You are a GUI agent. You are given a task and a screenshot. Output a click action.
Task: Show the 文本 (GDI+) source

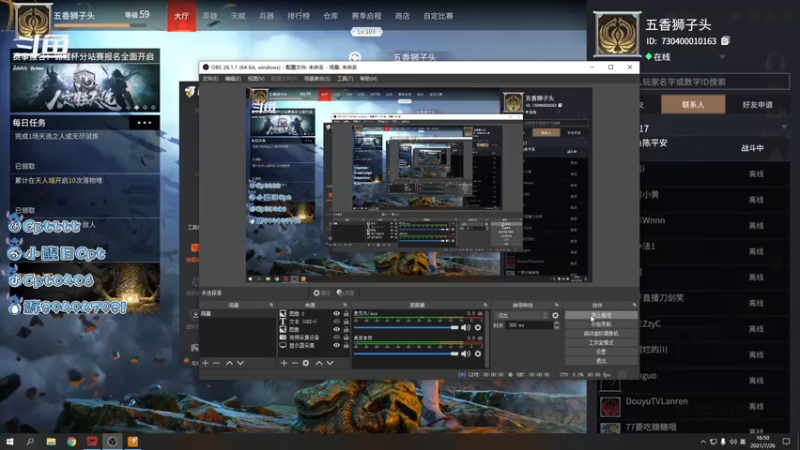336,322
